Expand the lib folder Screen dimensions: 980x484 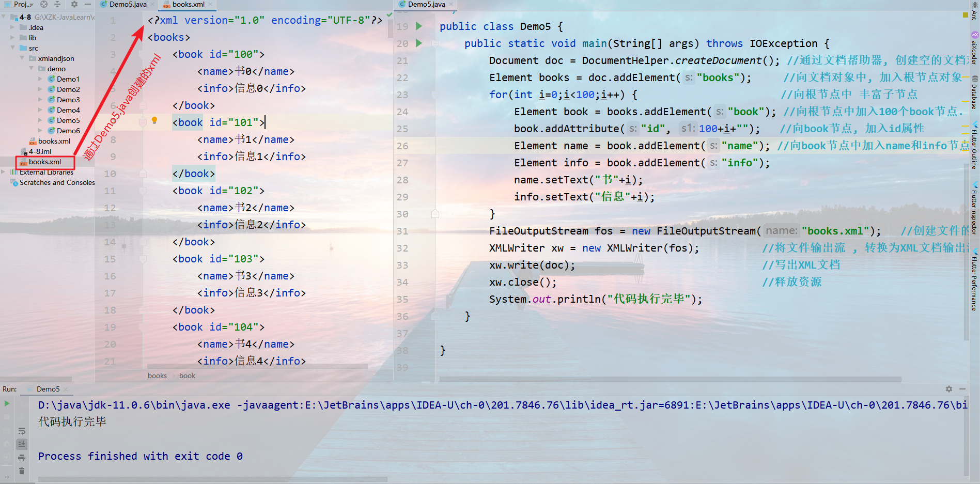point(12,38)
